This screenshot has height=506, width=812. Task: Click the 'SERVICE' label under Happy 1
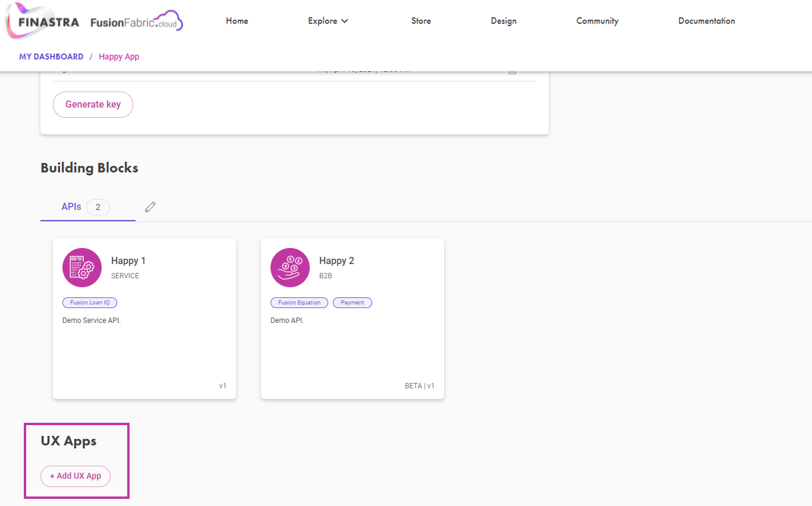(125, 276)
